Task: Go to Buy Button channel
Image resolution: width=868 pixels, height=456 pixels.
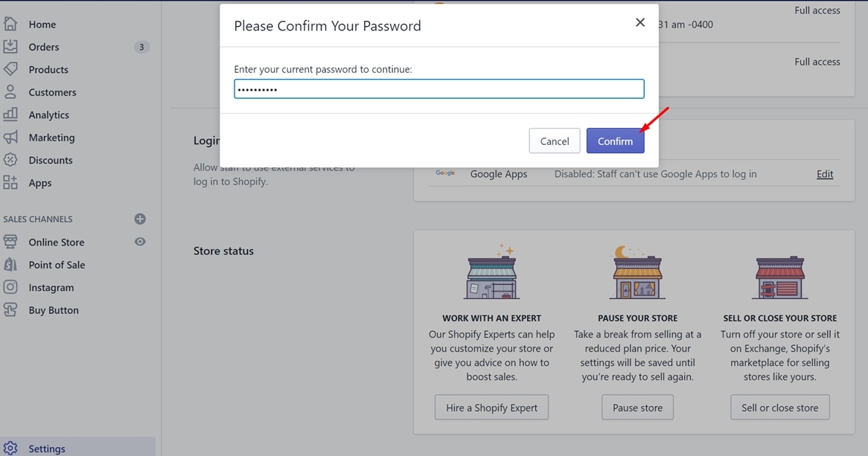Action: coord(54,310)
